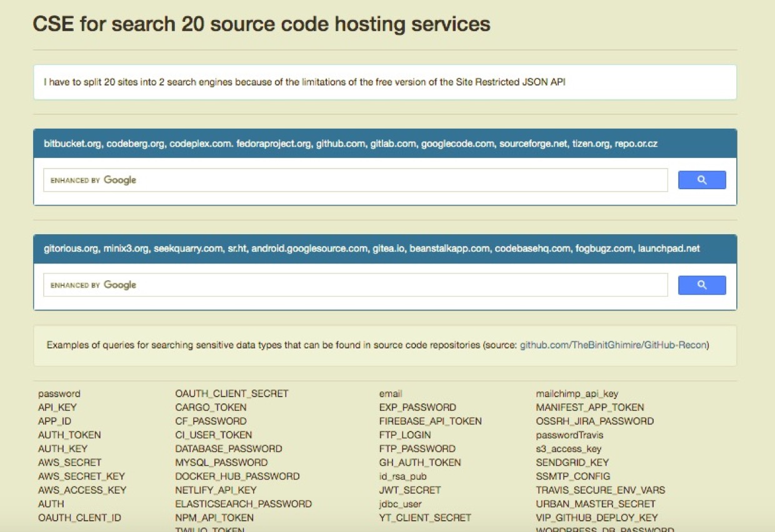The height and width of the screenshot is (532, 775).
Task: Click the 'CSE for search 20 source code' heading
Action: (261, 24)
